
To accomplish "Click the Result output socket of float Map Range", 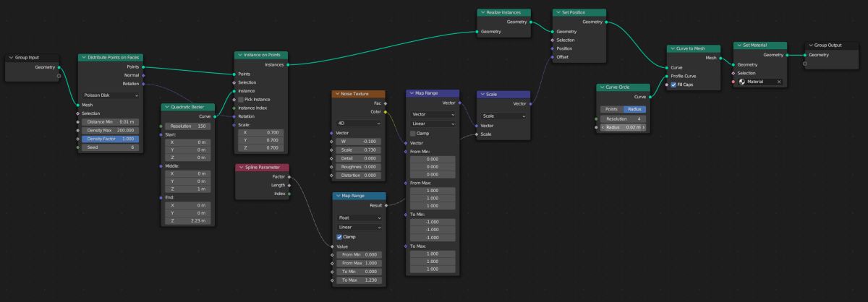I will click(386, 206).
